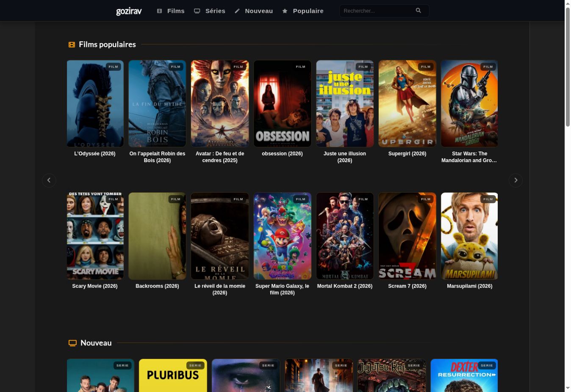Click the monitor icon beside Nouveau heading
This screenshot has height=392, width=571.
72,343
